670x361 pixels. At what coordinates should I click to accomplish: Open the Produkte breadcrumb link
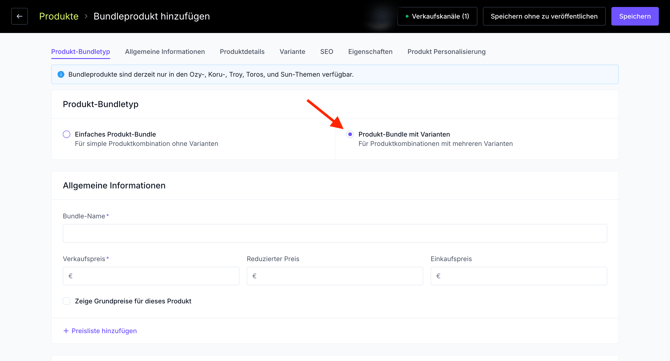click(59, 16)
